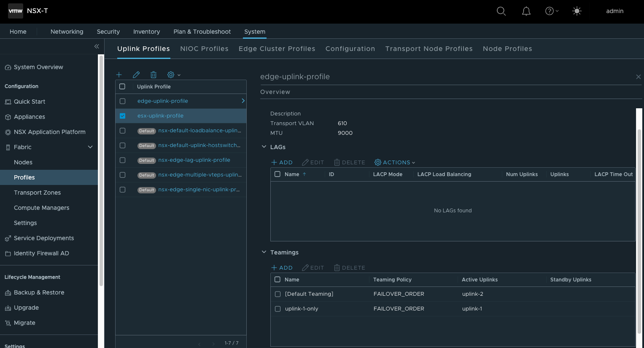The width and height of the screenshot is (644, 348).
Task: Check the [Default Teaming] row checkbox
Action: coord(278,294)
